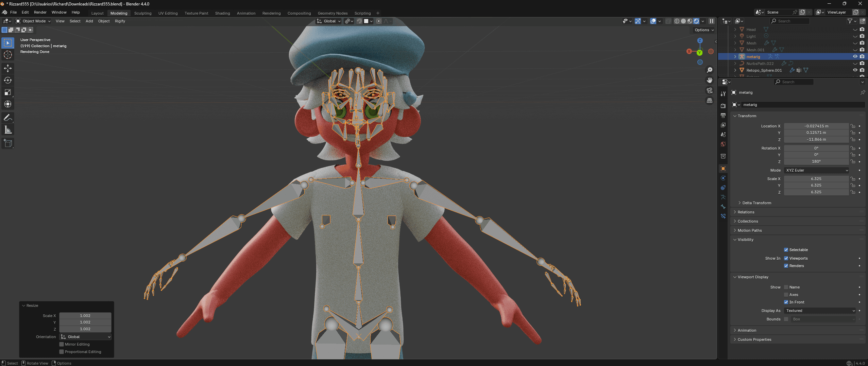
Task: Open the Rigify menu in viewport header
Action: 120,21
